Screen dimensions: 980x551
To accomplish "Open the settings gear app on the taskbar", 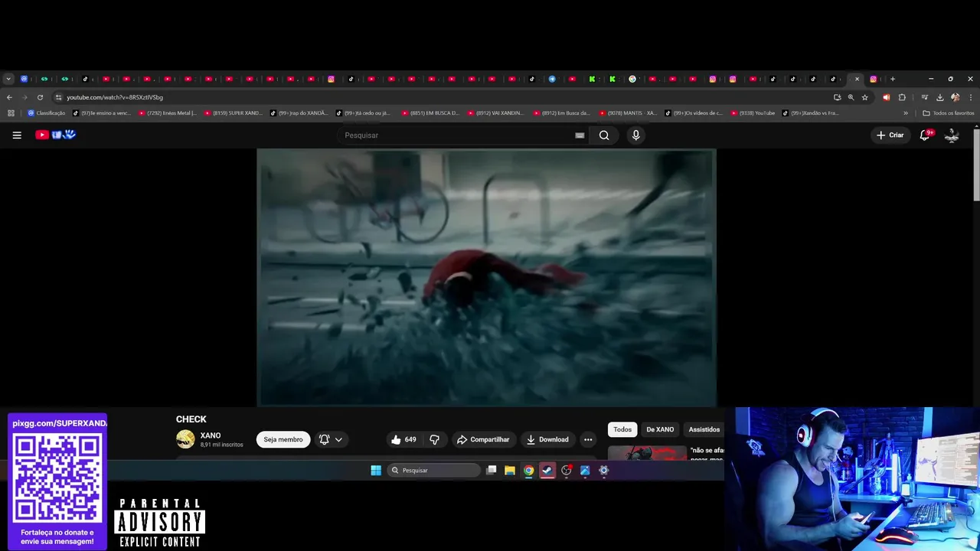I will (x=603, y=471).
